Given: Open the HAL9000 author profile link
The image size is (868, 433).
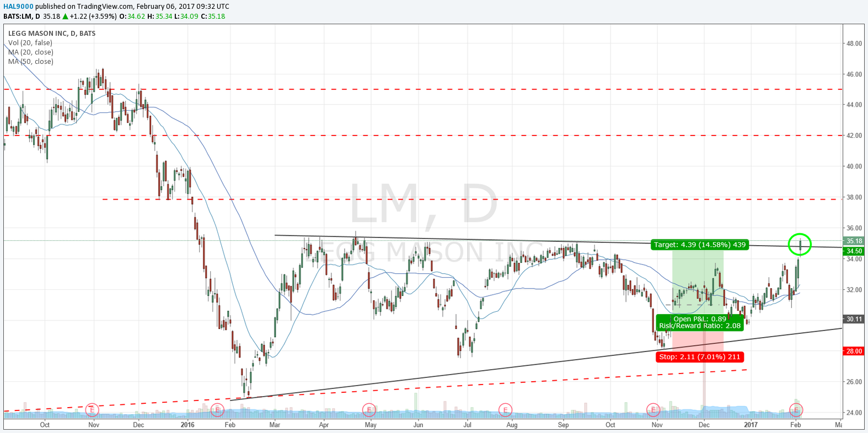Looking at the screenshot, I should (18, 7).
